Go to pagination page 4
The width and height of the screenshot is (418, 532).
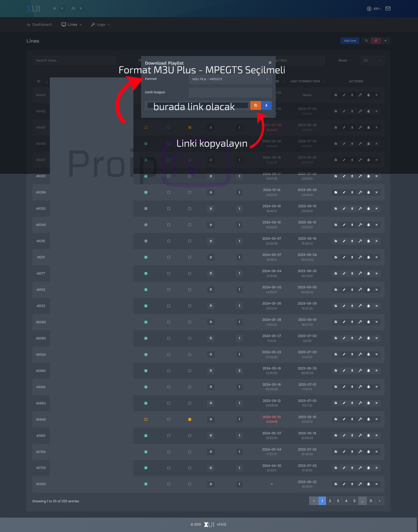tap(346, 501)
